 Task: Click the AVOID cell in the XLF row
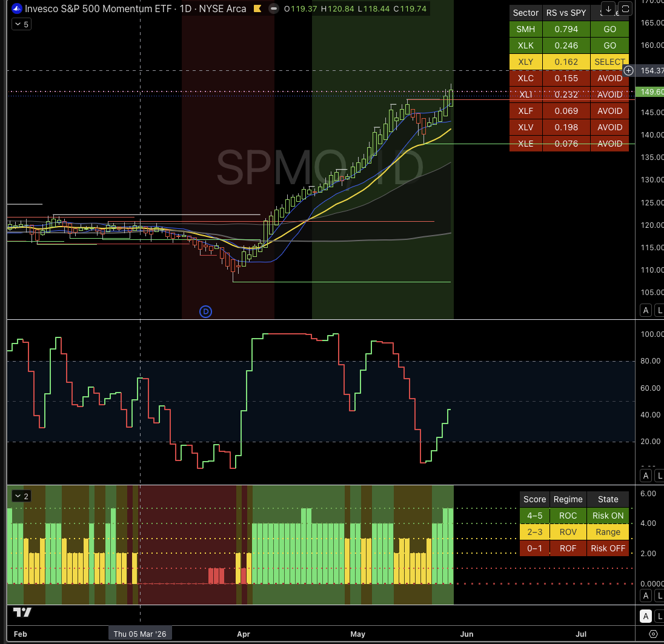(610, 111)
